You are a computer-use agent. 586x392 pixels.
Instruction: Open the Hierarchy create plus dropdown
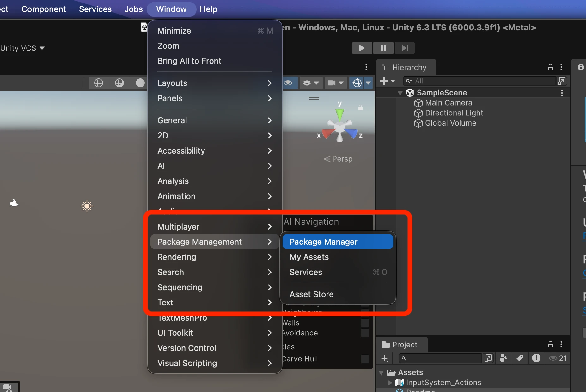tap(388, 81)
